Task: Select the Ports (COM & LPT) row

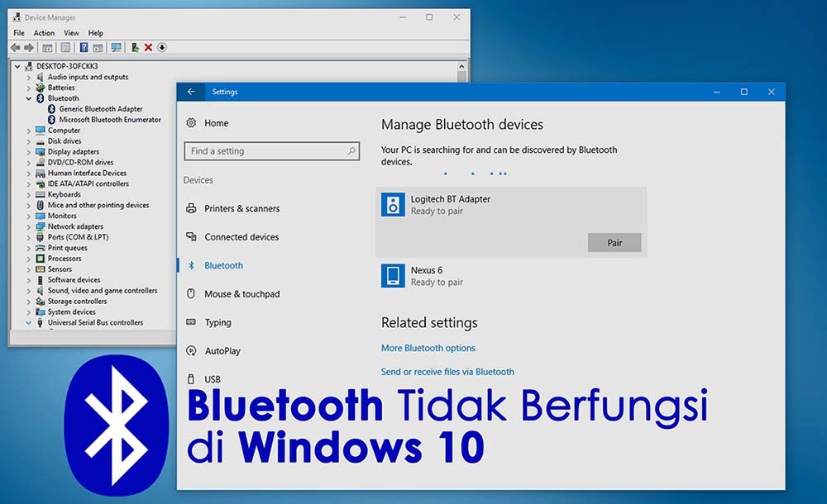Action: coord(78,237)
